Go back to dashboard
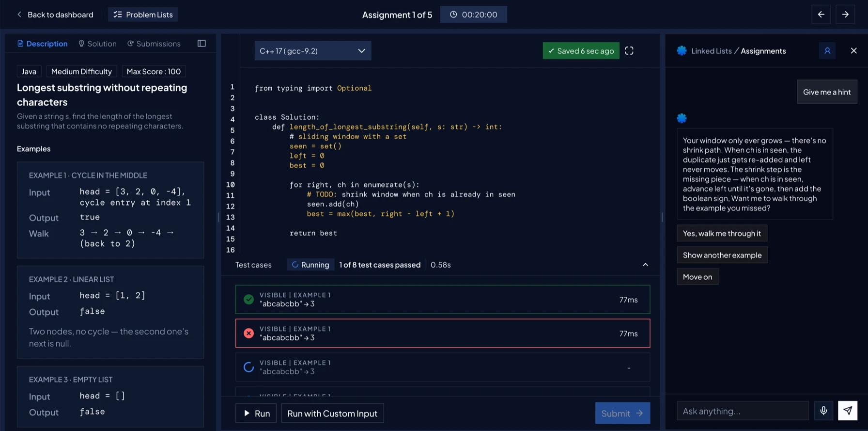The image size is (868, 431). tap(55, 15)
